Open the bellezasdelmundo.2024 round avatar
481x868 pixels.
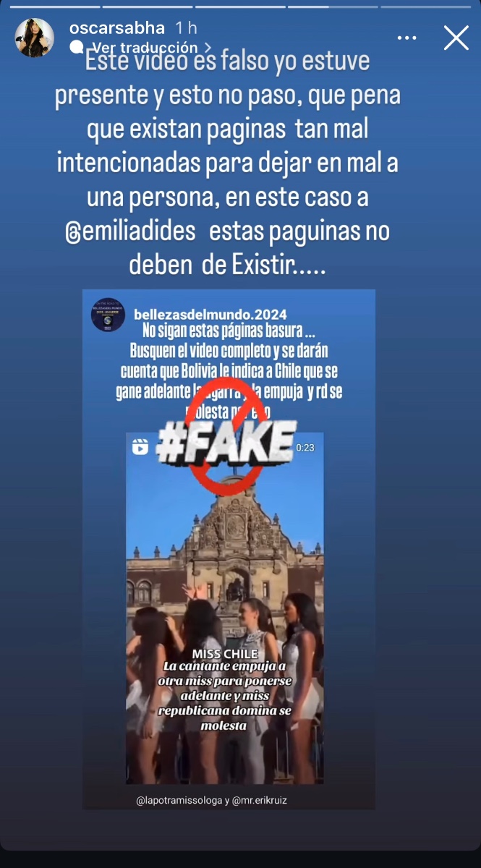108,315
